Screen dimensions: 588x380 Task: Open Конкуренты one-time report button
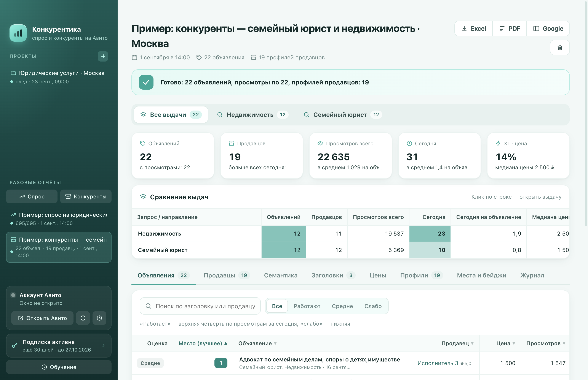(x=86, y=196)
